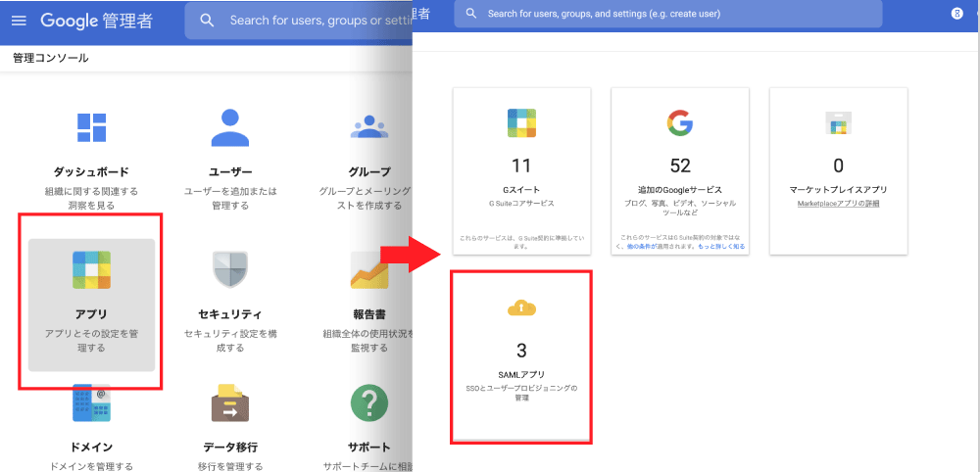This screenshot has height=472, width=980.
Task: Click the アプリとその設定を管理する description
Action: (x=91, y=340)
